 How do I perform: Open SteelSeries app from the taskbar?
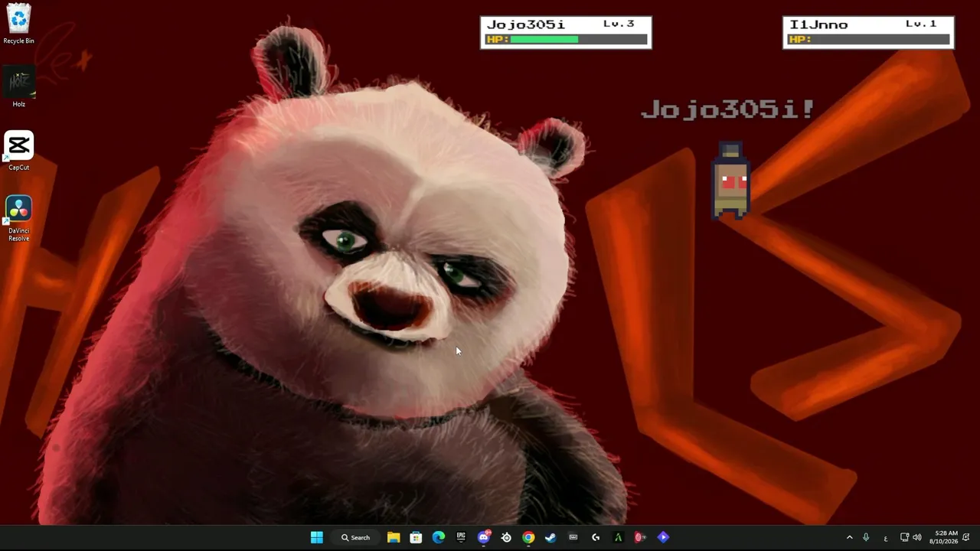[x=506, y=537]
